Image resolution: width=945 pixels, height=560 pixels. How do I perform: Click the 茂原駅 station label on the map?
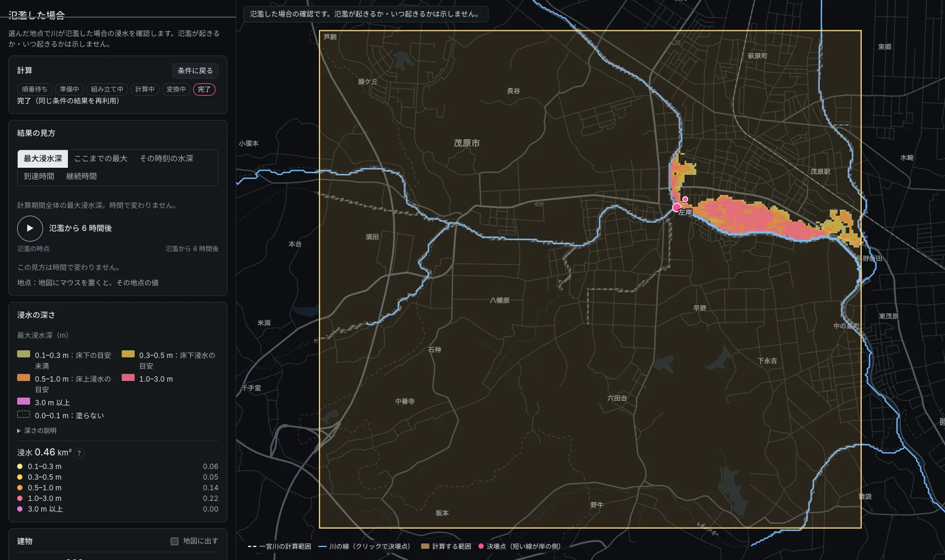click(820, 171)
